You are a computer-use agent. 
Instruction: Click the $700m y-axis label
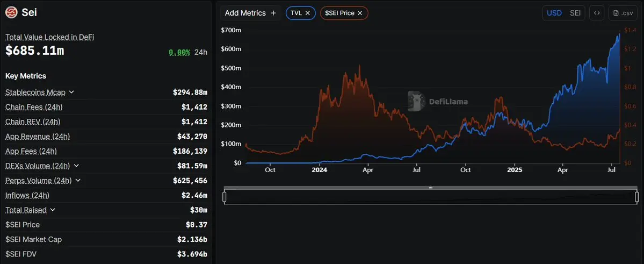tap(231, 30)
